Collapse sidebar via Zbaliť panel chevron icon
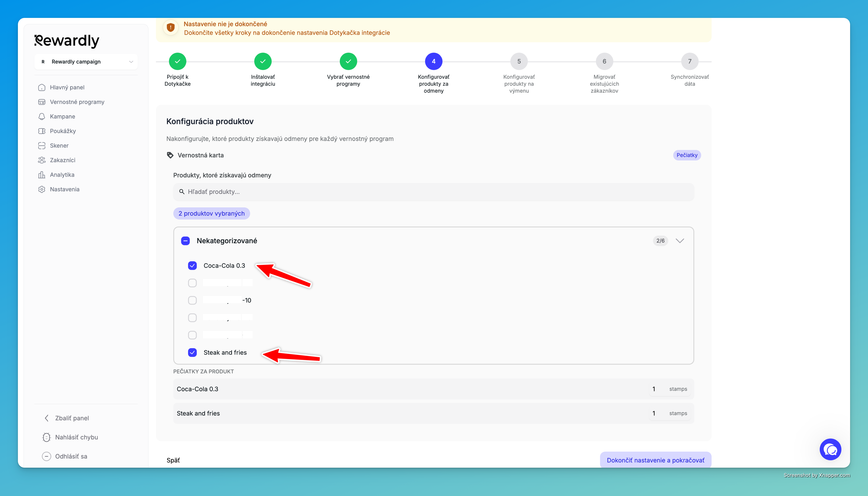Image resolution: width=868 pixels, height=496 pixels. coord(47,418)
